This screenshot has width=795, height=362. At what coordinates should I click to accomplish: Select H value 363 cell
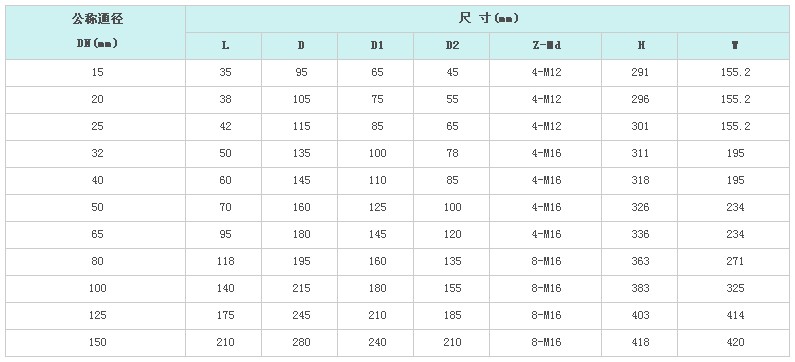tap(640, 262)
